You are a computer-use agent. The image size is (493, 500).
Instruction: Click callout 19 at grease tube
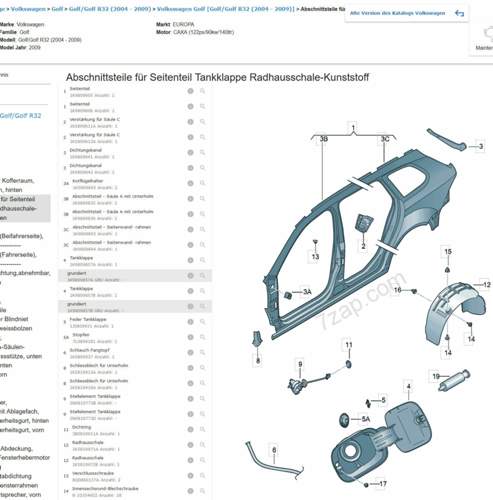(436, 377)
